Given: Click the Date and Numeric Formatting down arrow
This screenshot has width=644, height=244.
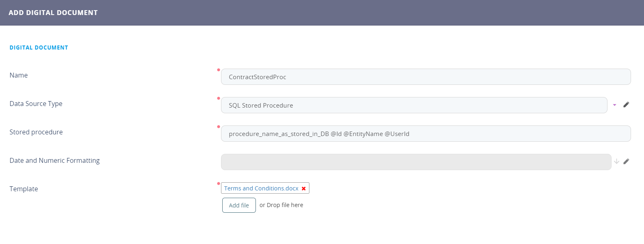Looking at the screenshot, I should pos(616,162).
